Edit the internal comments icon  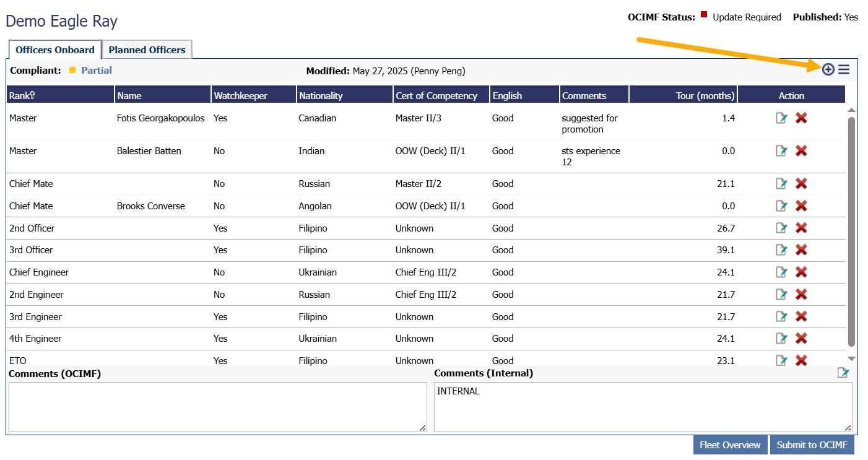click(x=843, y=373)
